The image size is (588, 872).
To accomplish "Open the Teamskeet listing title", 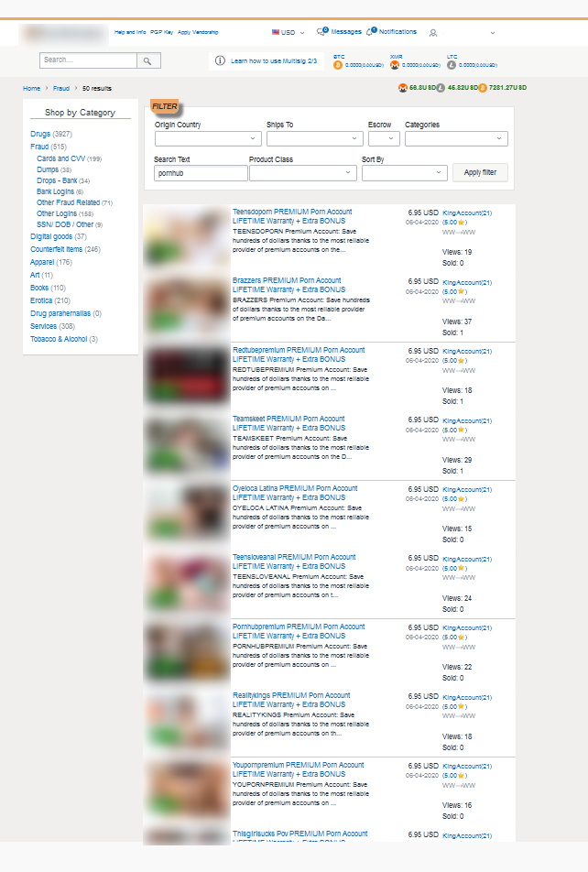I will point(289,423).
